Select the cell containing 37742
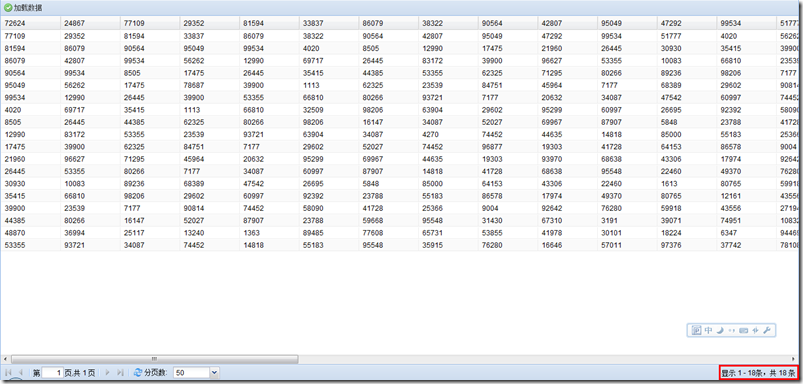803x384 pixels. [747, 245]
